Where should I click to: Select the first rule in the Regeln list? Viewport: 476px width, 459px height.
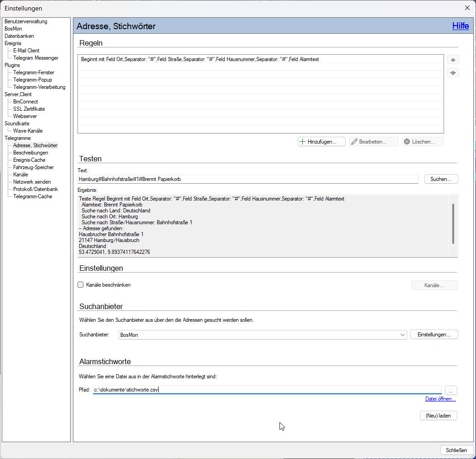click(x=260, y=59)
